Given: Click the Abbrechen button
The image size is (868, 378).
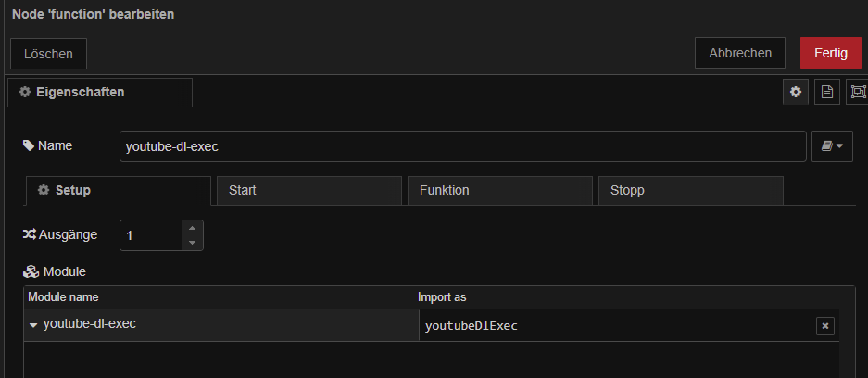Looking at the screenshot, I should tap(740, 53).
